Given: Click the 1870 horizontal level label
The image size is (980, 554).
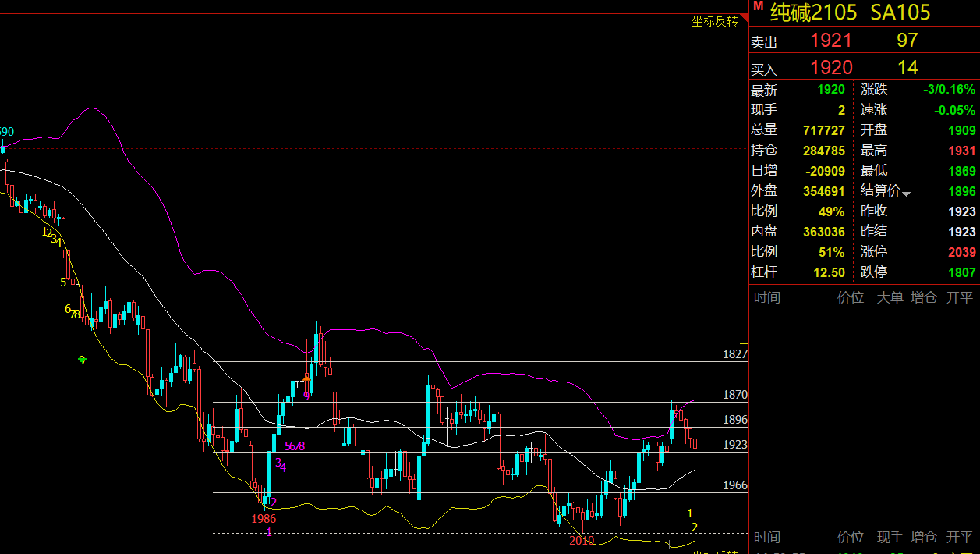Looking at the screenshot, I should pos(735,395).
